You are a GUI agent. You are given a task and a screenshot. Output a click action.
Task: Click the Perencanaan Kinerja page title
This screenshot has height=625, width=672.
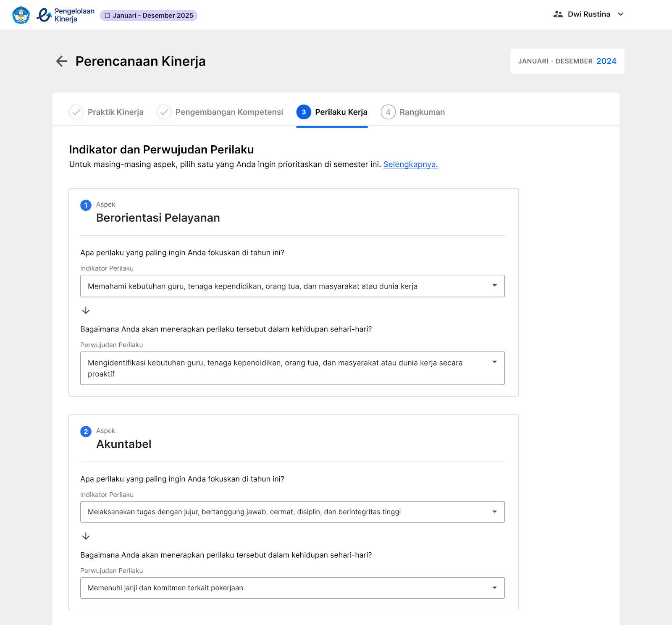tap(141, 61)
